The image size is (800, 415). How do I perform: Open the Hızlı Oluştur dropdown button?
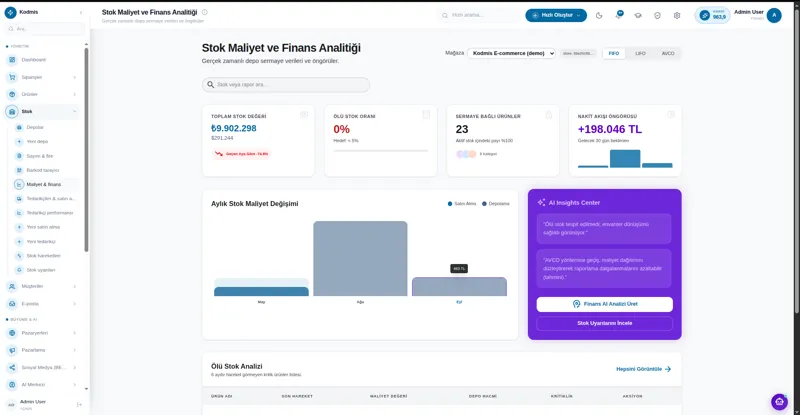(556, 15)
